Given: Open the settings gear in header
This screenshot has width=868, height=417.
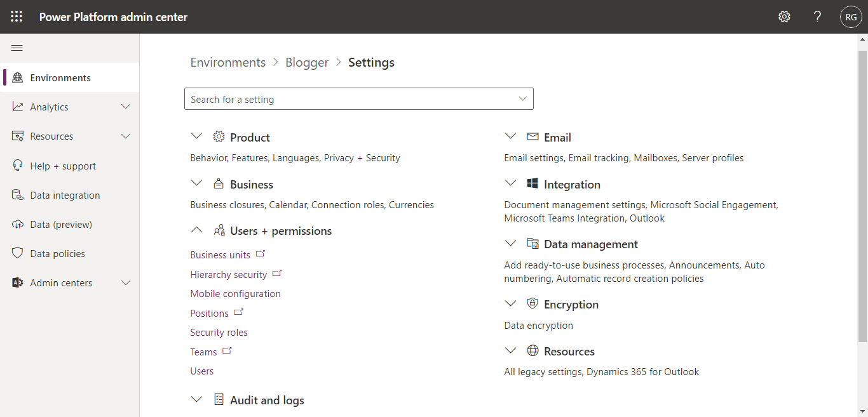Looking at the screenshot, I should (784, 17).
